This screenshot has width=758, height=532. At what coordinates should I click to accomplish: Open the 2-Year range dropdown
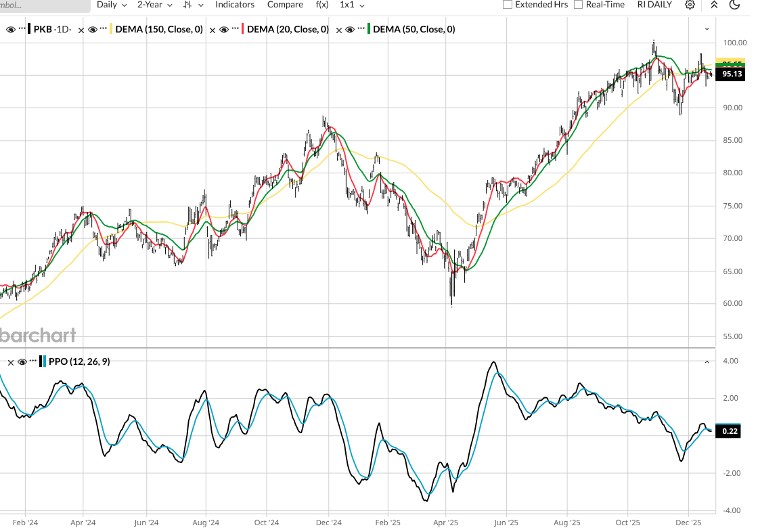click(x=155, y=5)
